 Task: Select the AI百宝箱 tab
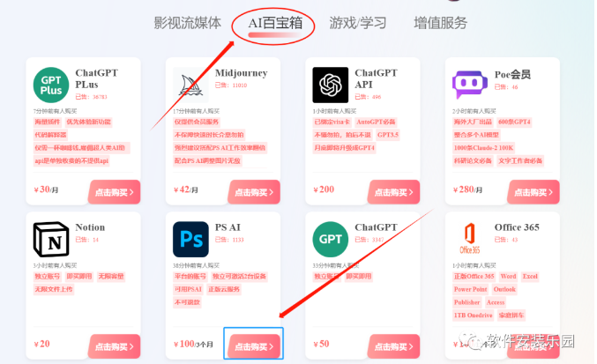coord(275,23)
